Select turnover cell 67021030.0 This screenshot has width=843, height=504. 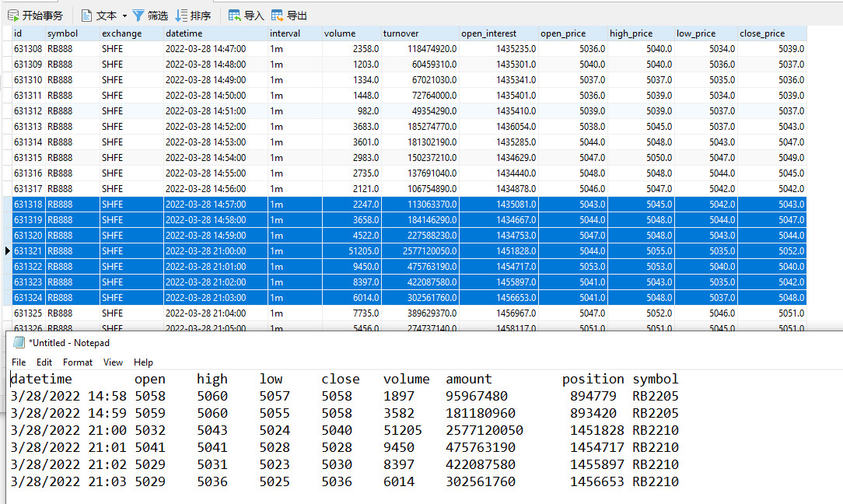click(420, 80)
